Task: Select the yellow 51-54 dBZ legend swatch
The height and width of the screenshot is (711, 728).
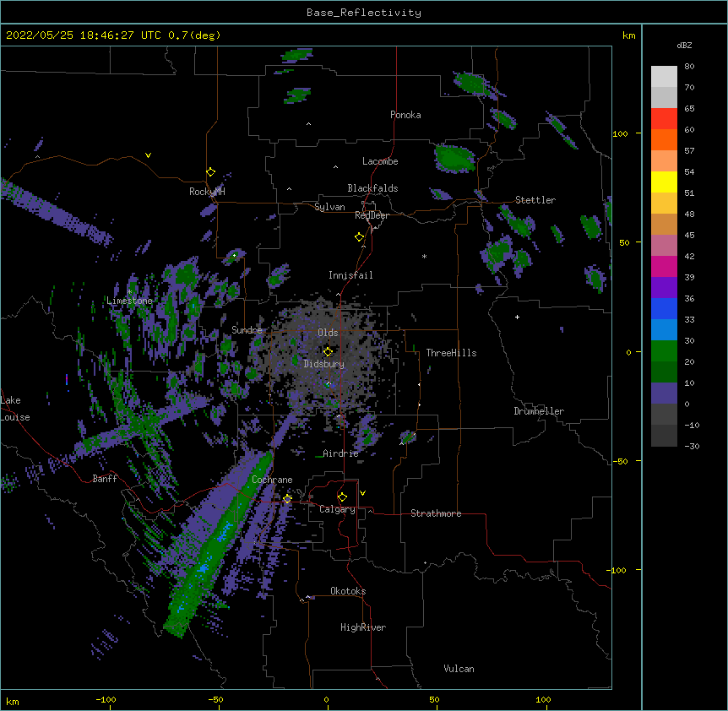Action: [664, 182]
